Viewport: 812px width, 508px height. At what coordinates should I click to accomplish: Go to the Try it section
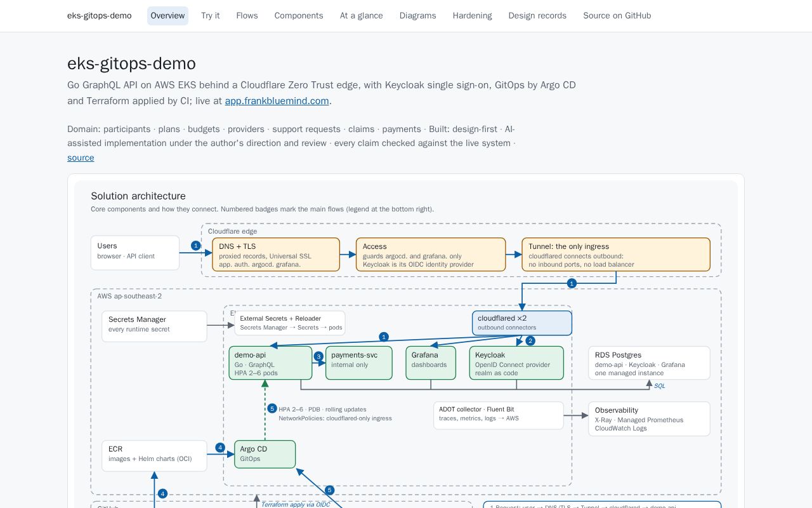pos(211,16)
